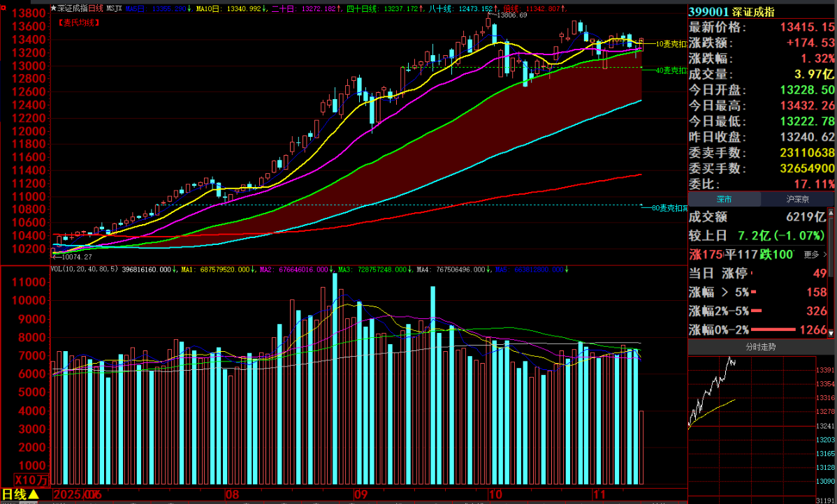Click the X10万 volume unit label
This screenshot has width=837, height=504.
30,480
